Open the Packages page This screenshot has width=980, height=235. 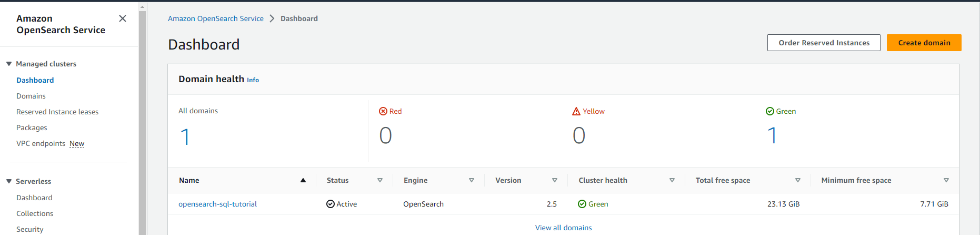(32, 128)
